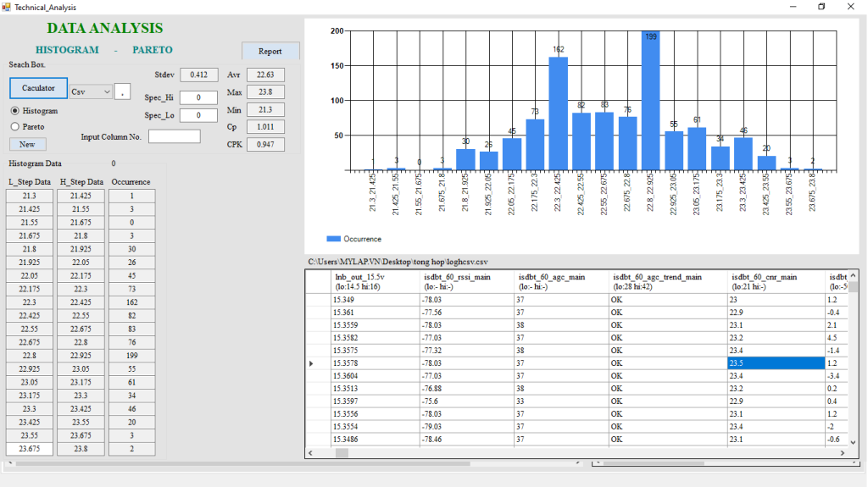
Task: Click the Report button
Action: [x=270, y=51]
